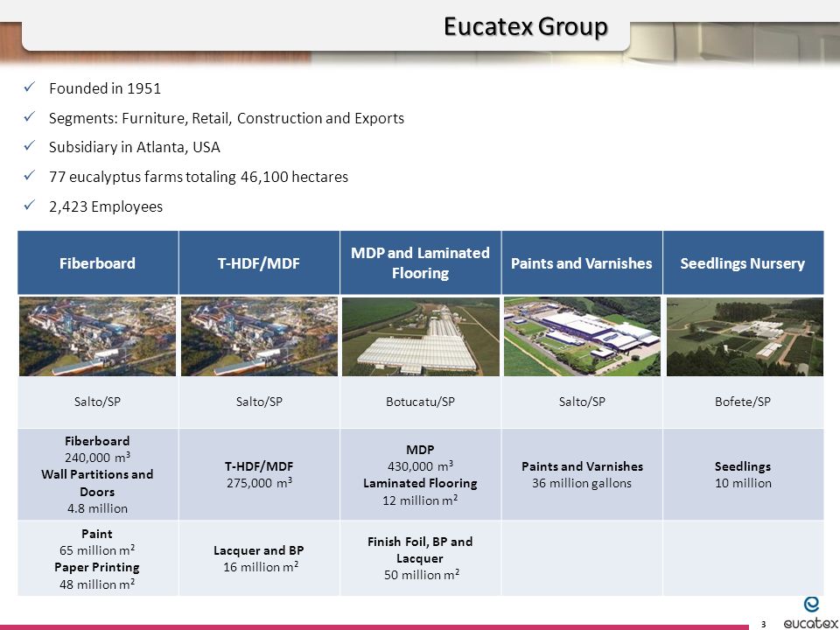
Task: Click the checkmark beside 'Founded in 1951'
Action: coord(30,87)
